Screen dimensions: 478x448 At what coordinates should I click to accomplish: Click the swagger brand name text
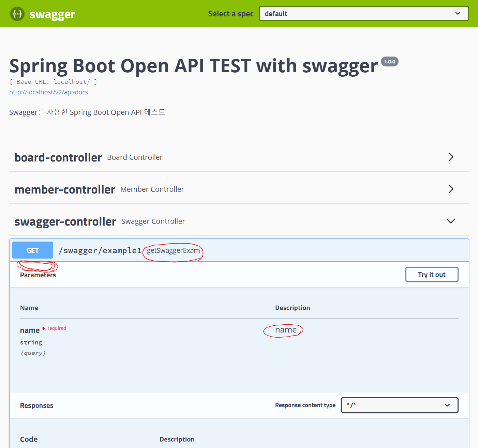(x=52, y=14)
